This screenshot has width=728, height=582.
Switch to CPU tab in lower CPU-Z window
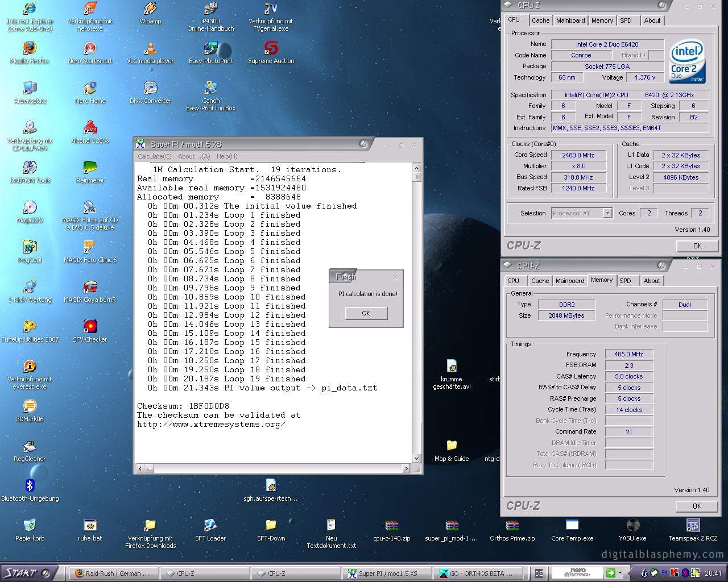pyautogui.click(x=513, y=281)
